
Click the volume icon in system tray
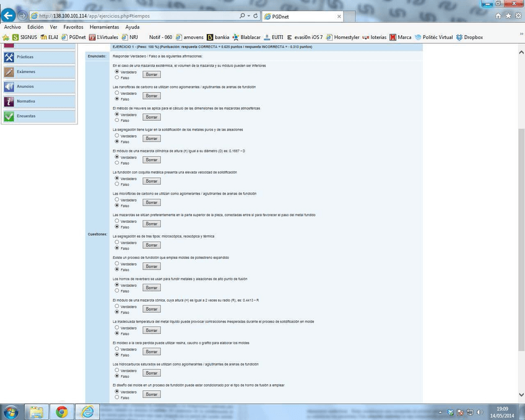(x=480, y=412)
